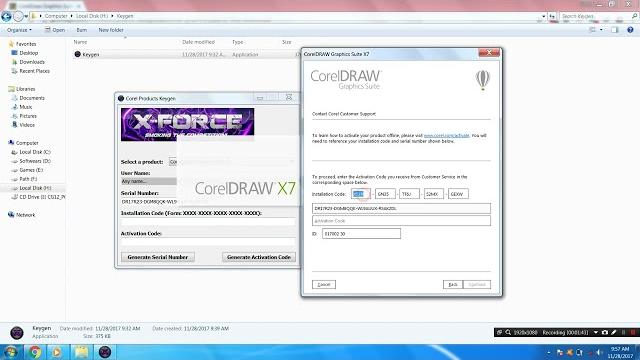Click Open in Explorer toolbar
Image resolution: width=640 pixels, height=360 pixels.
(x=55, y=30)
